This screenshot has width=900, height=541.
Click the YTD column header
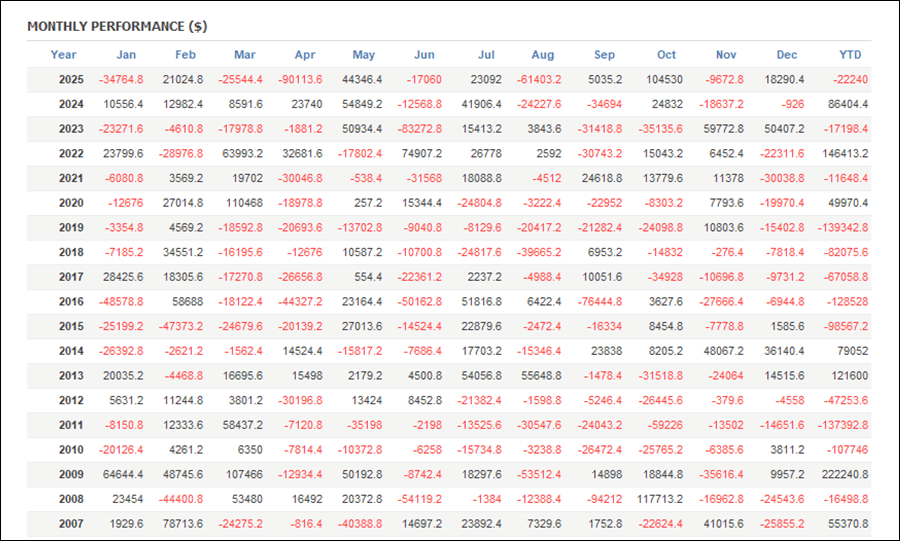(850, 55)
